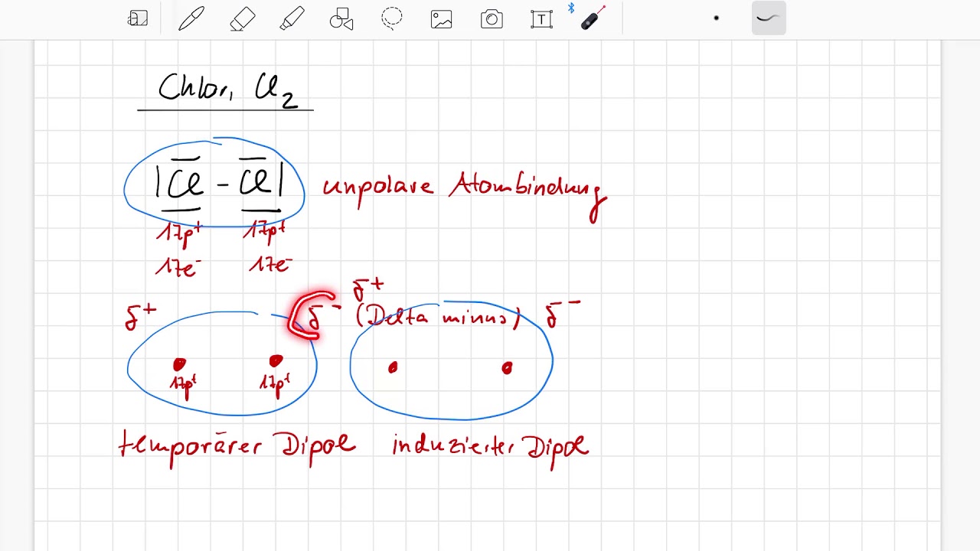This screenshot has height=551, width=980.
Task: Activate the laser pointer tool
Action: coord(592,18)
